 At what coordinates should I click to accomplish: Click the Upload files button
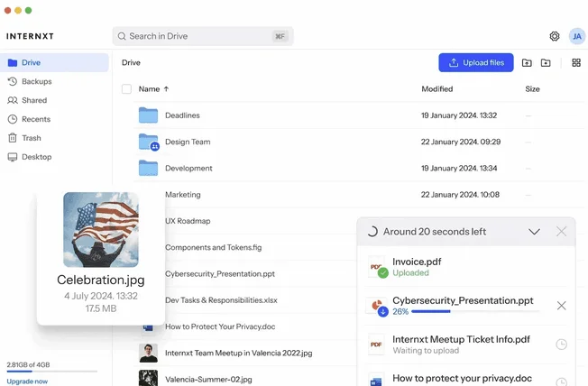[x=476, y=62]
